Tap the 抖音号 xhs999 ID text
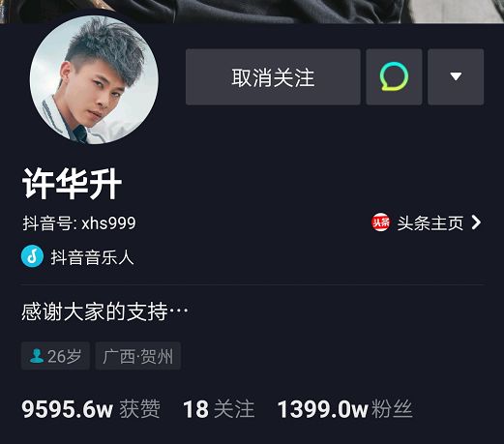 (79, 223)
